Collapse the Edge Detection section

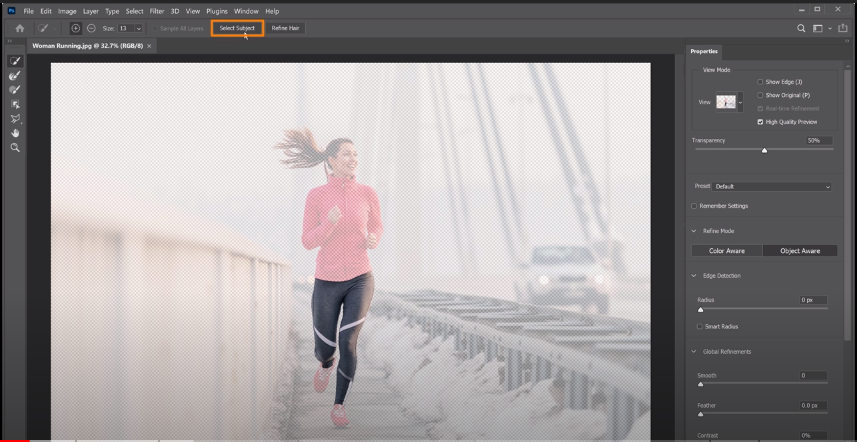(695, 275)
